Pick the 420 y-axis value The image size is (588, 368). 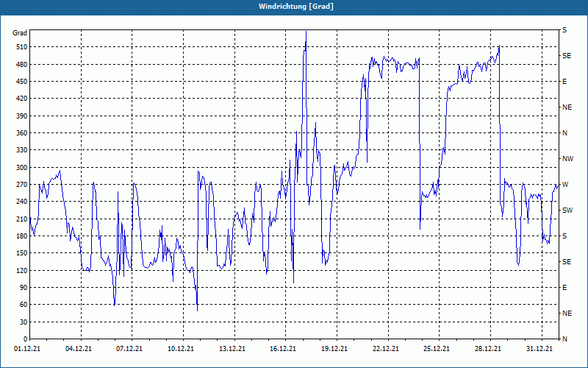click(22, 99)
